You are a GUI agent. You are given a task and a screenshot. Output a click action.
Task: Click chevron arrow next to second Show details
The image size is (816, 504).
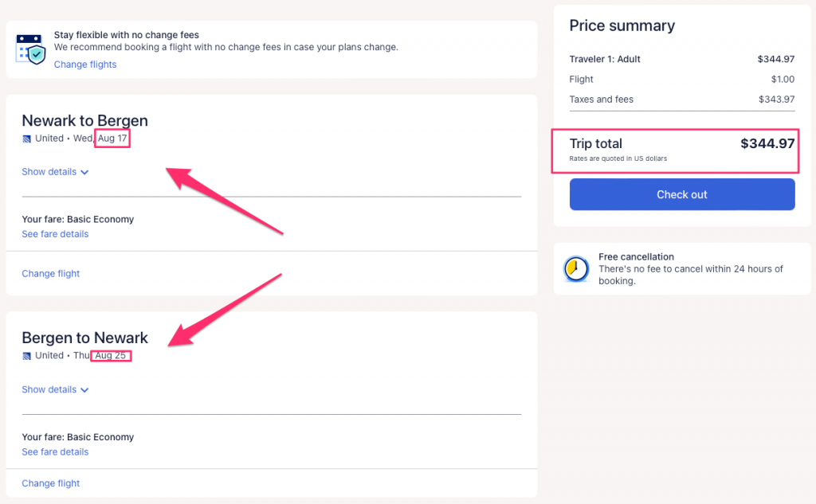(85, 390)
